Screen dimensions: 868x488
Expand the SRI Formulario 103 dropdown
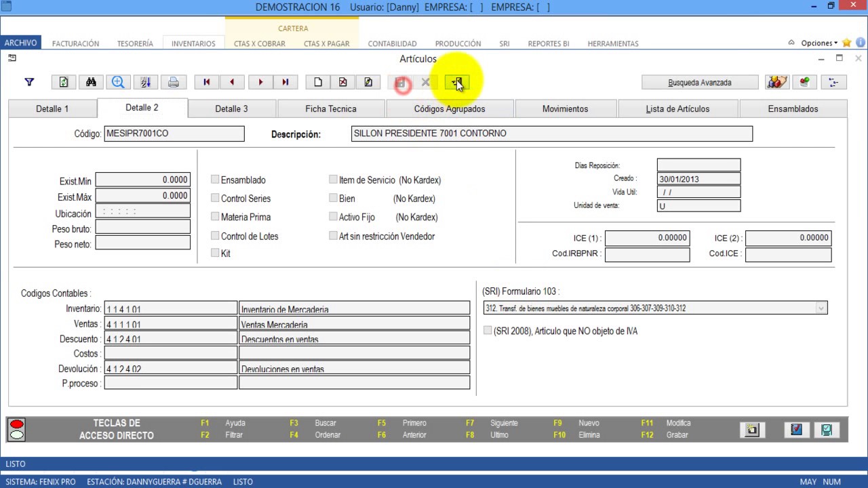821,308
